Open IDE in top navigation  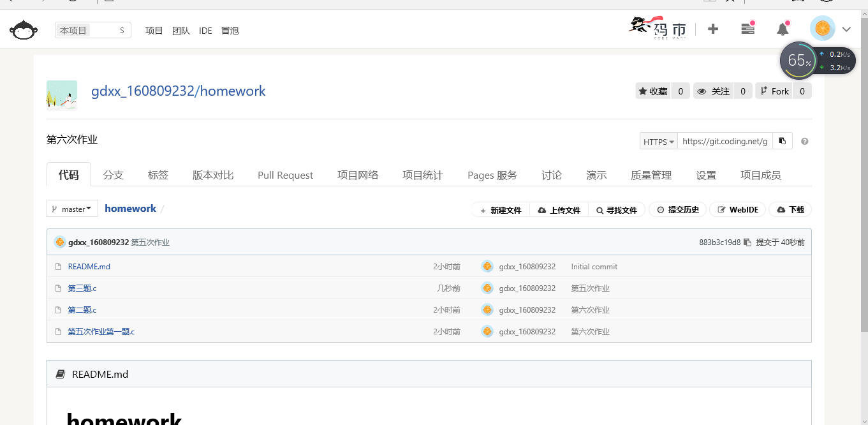pyautogui.click(x=205, y=30)
